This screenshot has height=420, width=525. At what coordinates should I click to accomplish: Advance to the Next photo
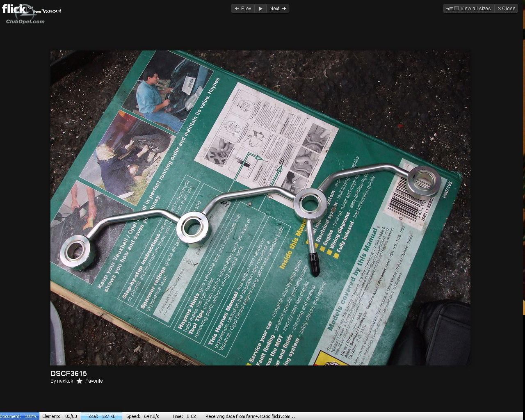[278, 9]
